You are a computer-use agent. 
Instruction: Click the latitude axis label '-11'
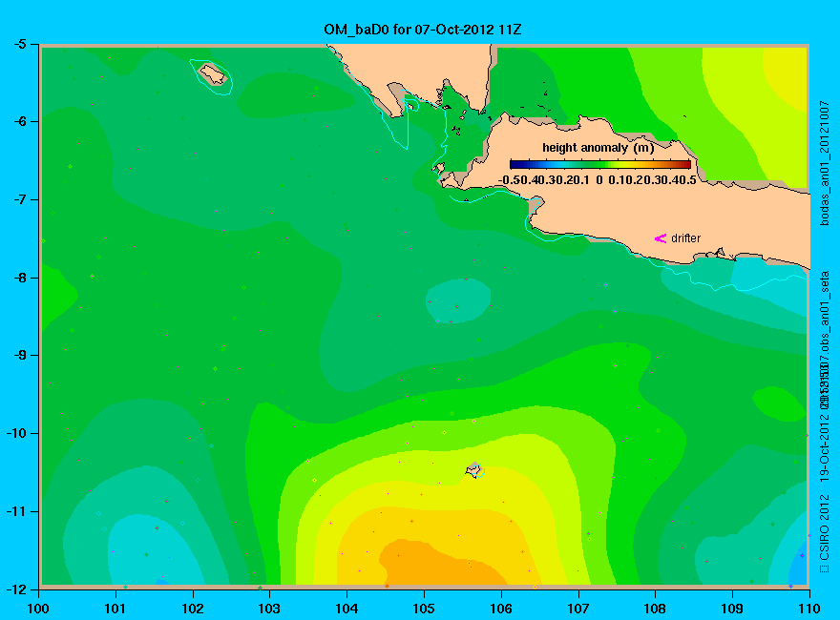coord(15,511)
